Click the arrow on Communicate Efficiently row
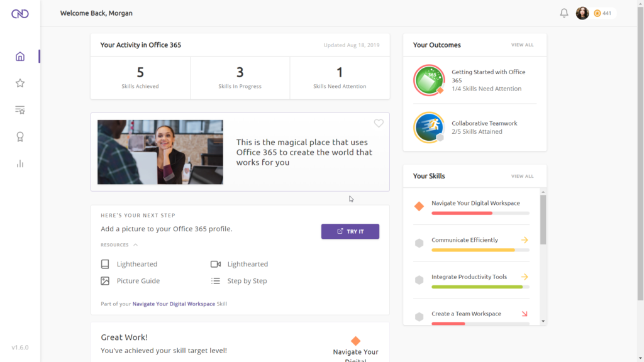The width and height of the screenshot is (644, 362). pyautogui.click(x=525, y=239)
